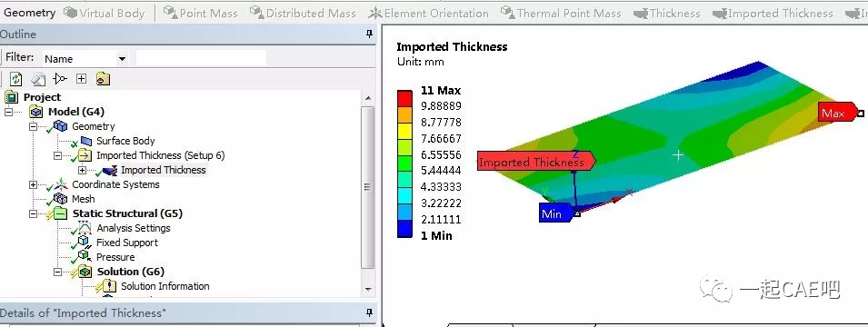Click the Mesh icon in the tree
Image resolution: width=868 pixels, height=327 pixels.
(60, 199)
